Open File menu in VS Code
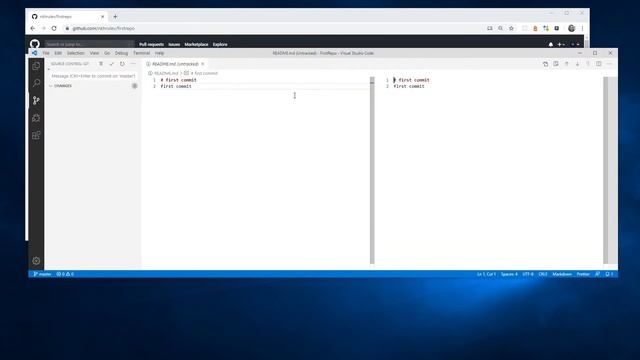The width and height of the screenshot is (640, 360). click(46, 53)
